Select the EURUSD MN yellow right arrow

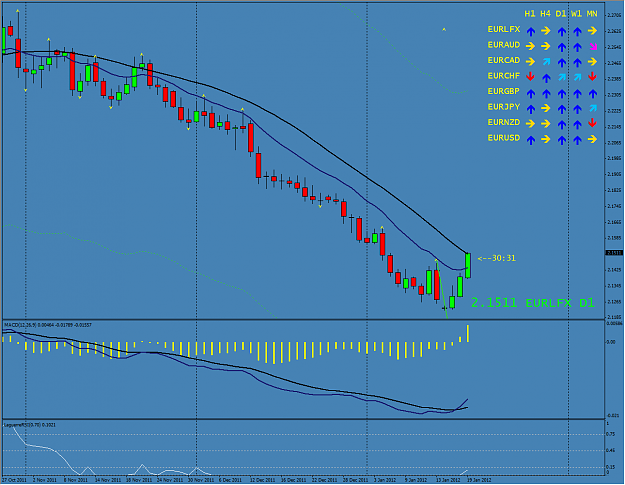pyautogui.click(x=592, y=139)
